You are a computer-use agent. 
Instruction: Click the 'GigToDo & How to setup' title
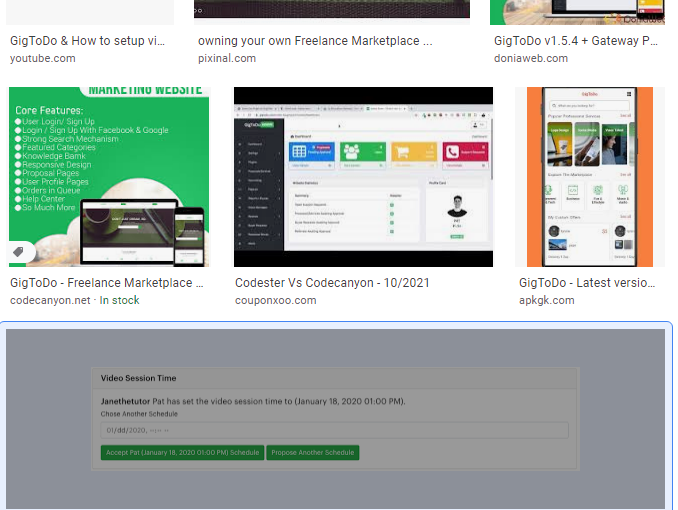(x=87, y=41)
